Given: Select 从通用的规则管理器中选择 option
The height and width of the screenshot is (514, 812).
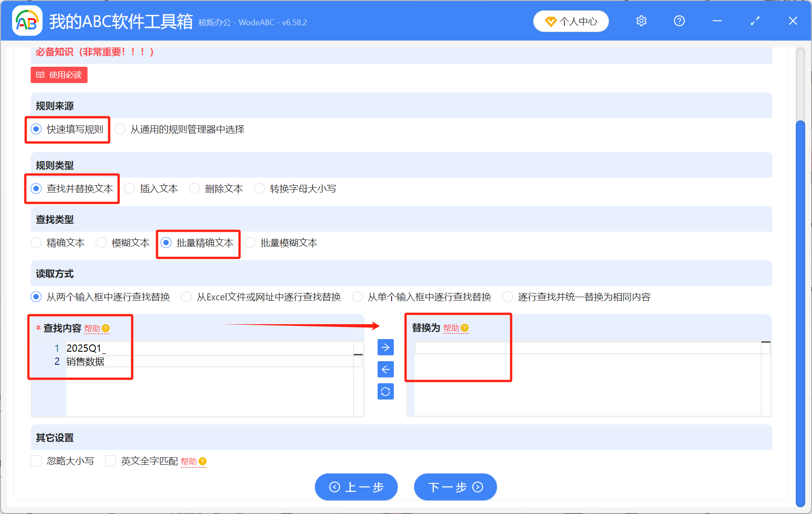Looking at the screenshot, I should [120, 129].
